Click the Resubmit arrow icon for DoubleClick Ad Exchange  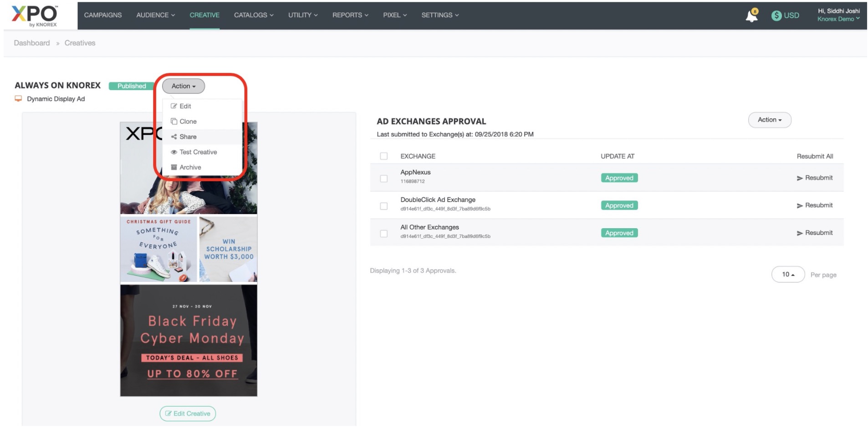799,206
